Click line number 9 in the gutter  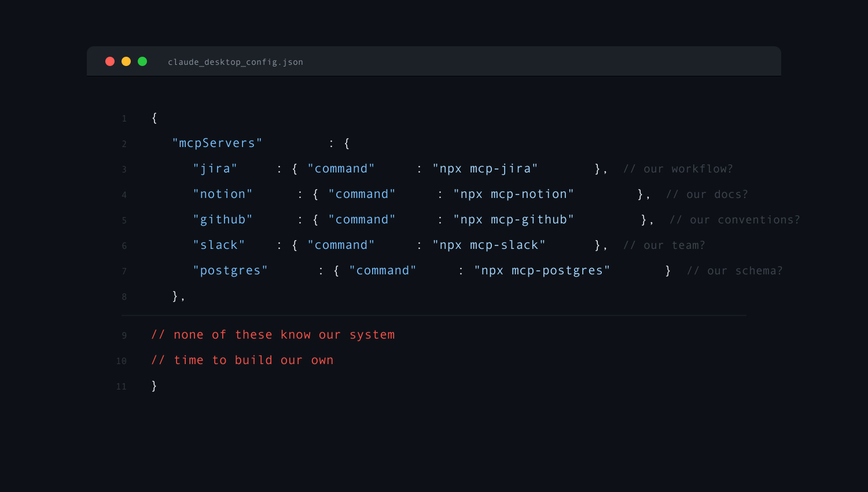click(124, 336)
